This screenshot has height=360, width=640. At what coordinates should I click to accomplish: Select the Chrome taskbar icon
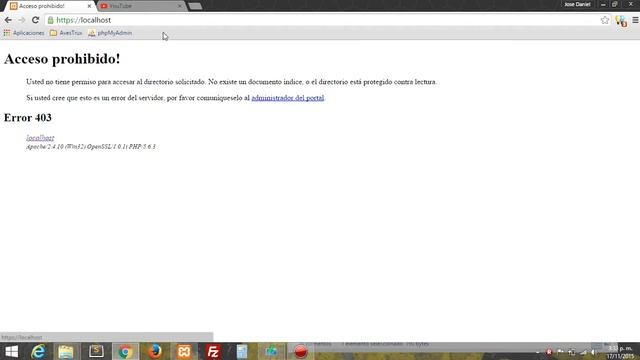click(125, 351)
